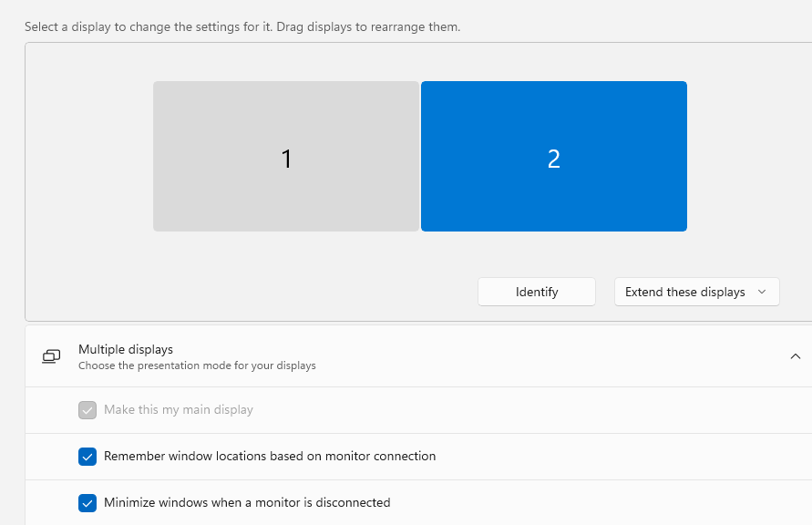Click the Identify button

(536, 291)
